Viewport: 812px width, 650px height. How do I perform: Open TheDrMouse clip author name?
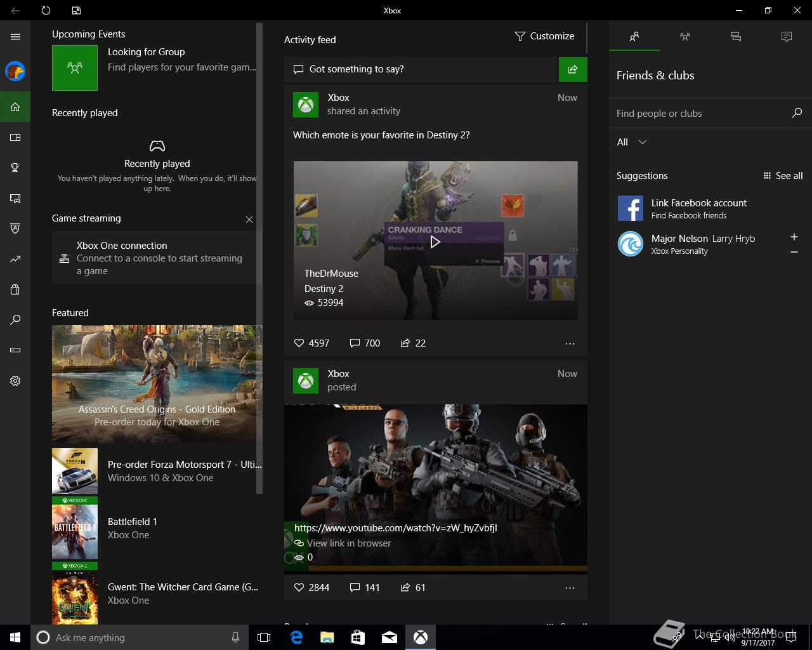[x=331, y=274]
